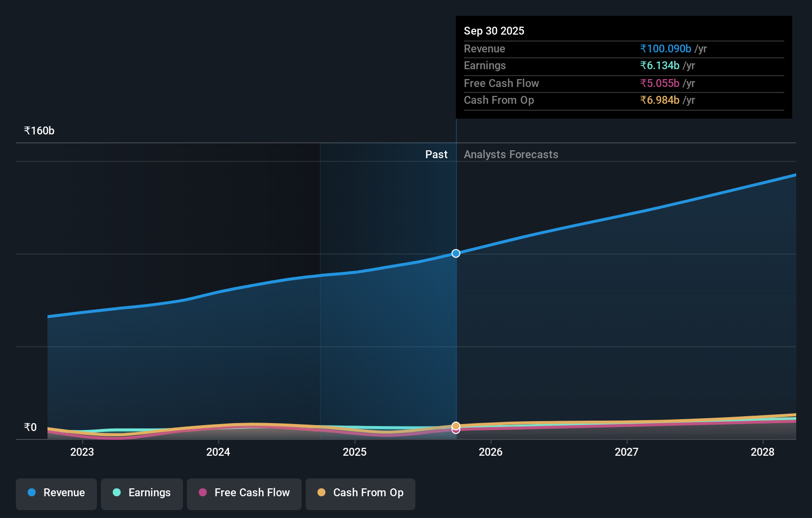Click the Cash From Op legend button
Screen dimensions: 812x518
[x=361, y=493]
